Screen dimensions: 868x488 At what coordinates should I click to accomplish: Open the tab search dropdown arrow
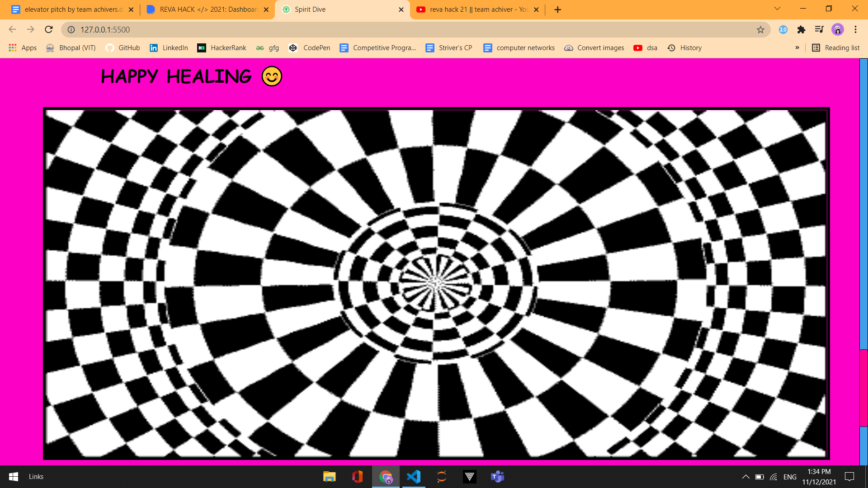[x=777, y=9]
